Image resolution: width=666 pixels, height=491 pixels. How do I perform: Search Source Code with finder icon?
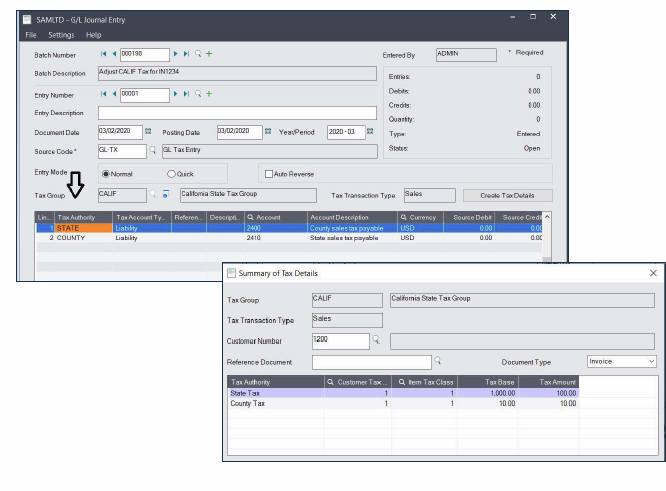pyautogui.click(x=153, y=151)
